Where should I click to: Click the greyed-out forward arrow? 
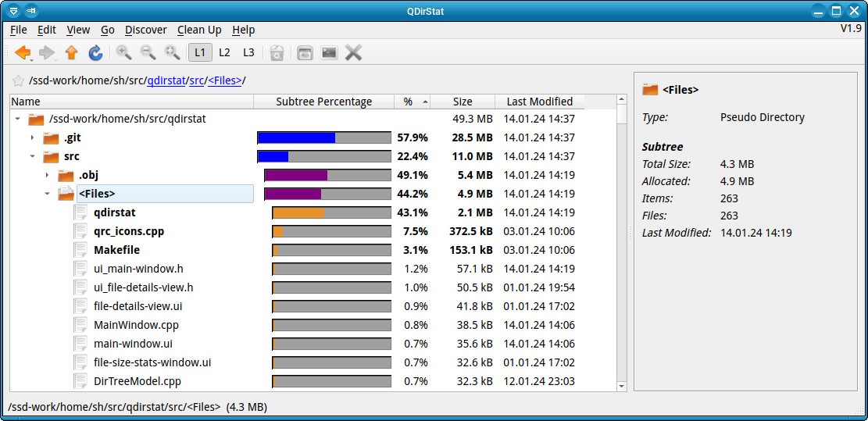click(47, 52)
